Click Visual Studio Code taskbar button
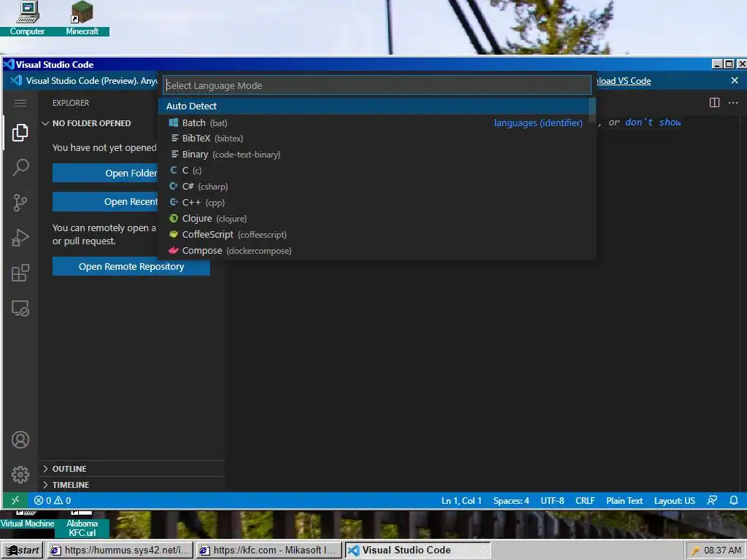 tap(418, 550)
